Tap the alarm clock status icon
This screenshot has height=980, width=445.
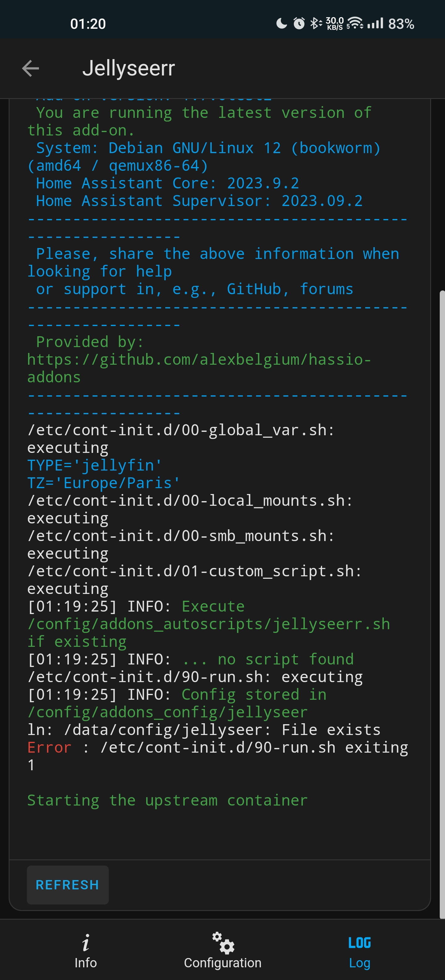pyautogui.click(x=299, y=24)
